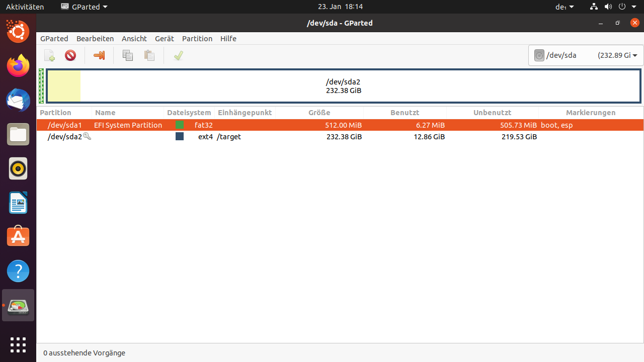The image size is (644, 362).
Task: Open the Bearbeiten menu
Action: click(x=95, y=39)
